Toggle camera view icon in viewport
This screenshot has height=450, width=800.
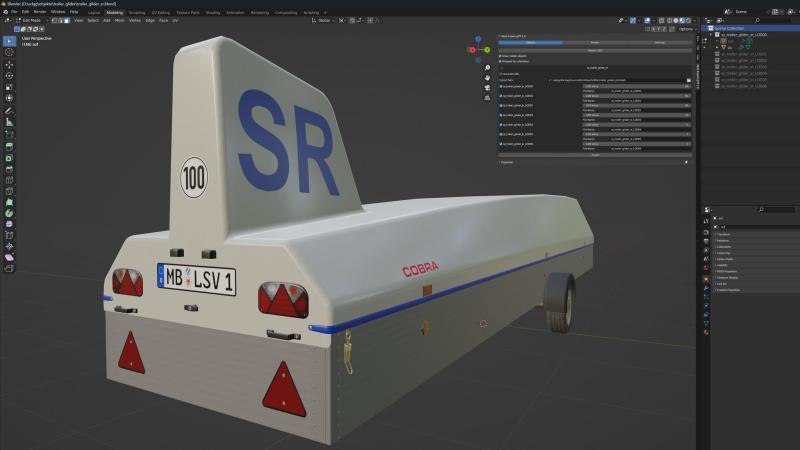pyautogui.click(x=487, y=87)
